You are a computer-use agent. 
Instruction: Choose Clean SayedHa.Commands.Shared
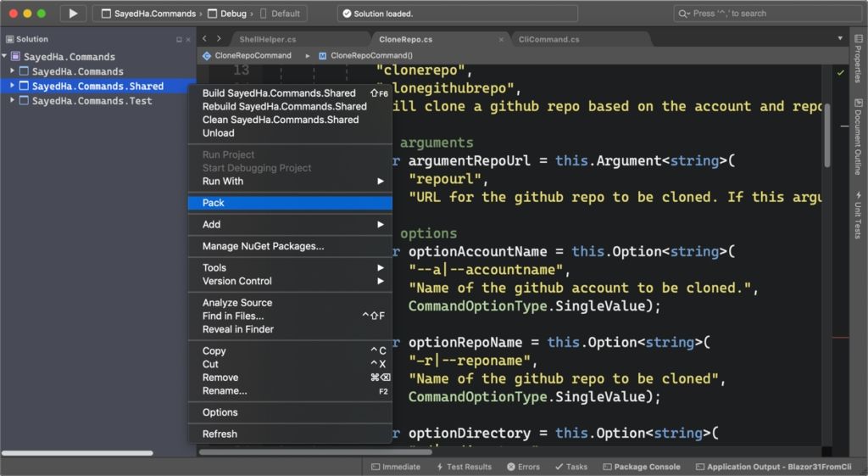(x=290, y=120)
